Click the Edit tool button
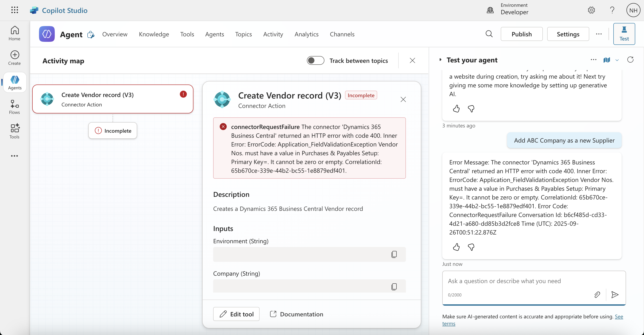This screenshot has height=335, width=644. pos(236,314)
